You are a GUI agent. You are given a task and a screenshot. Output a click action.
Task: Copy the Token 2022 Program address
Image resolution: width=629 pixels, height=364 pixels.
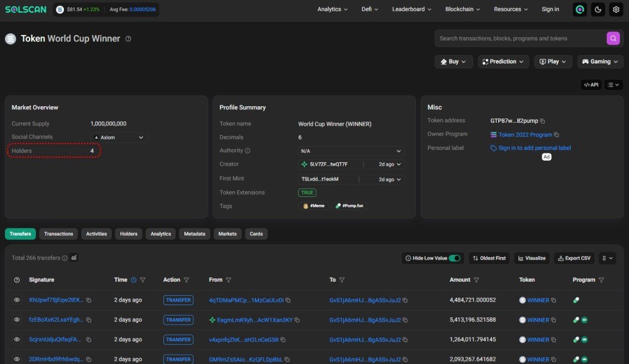click(x=557, y=134)
